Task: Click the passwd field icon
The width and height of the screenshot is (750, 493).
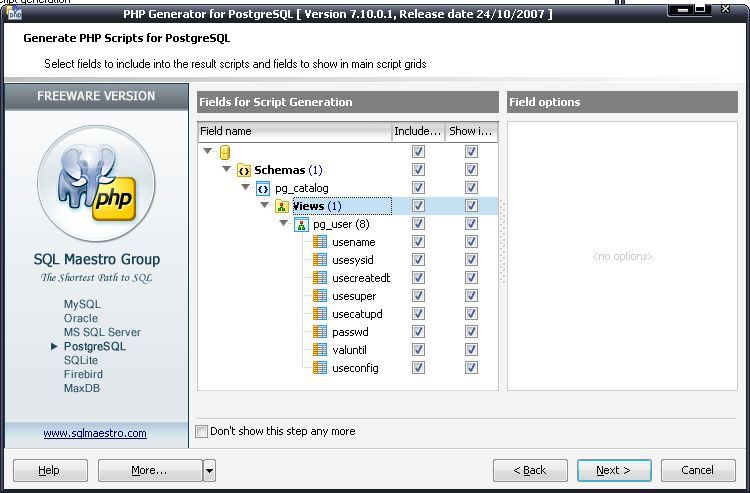Action: (x=320, y=332)
